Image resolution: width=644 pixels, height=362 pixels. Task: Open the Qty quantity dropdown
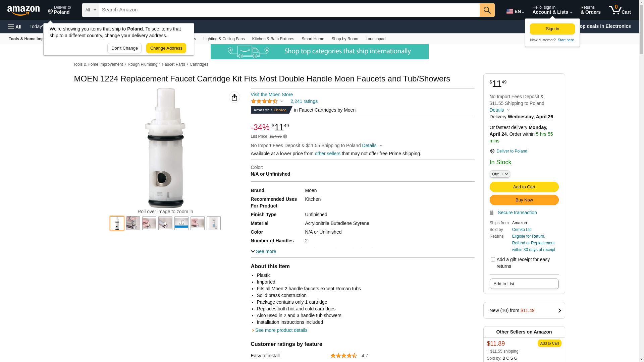(x=500, y=174)
